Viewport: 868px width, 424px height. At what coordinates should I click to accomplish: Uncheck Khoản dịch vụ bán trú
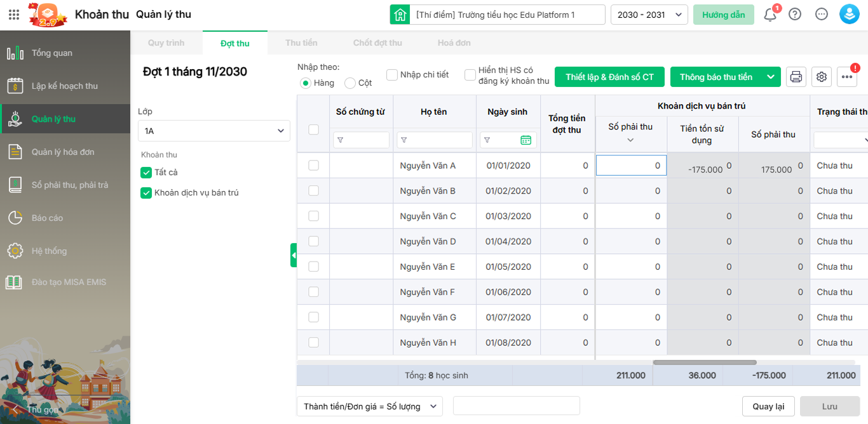pyautogui.click(x=146, y=193)
